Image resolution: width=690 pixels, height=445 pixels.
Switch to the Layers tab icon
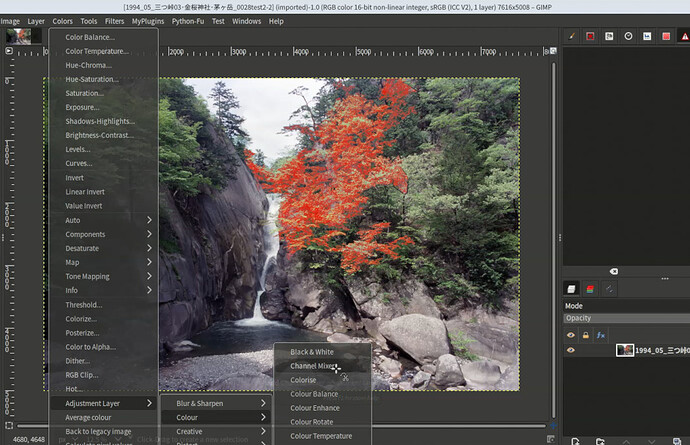click(571, 289)
